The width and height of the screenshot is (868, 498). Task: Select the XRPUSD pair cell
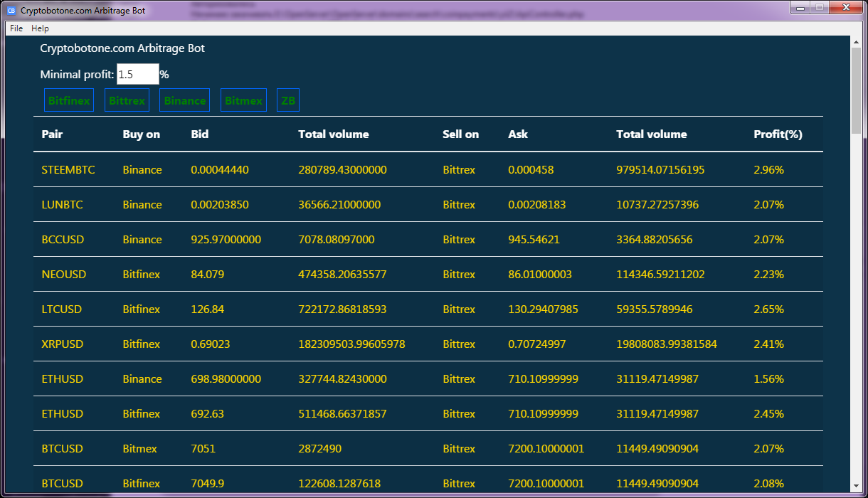click(63, 344)
